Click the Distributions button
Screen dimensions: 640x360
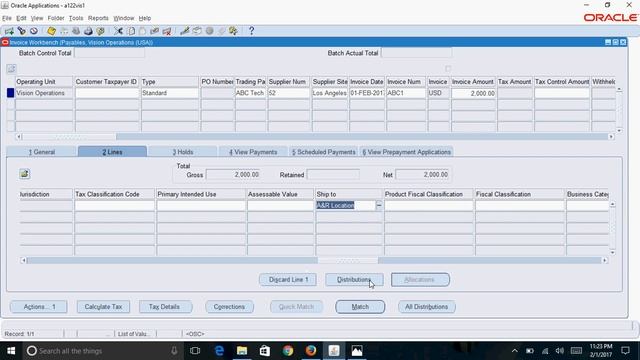(x=354, y=280)
